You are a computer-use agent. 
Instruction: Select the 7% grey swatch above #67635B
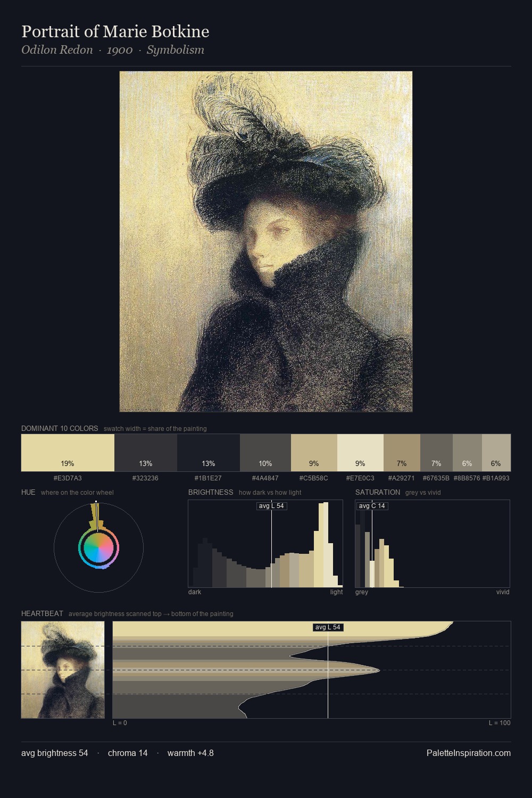pos(436,453)
